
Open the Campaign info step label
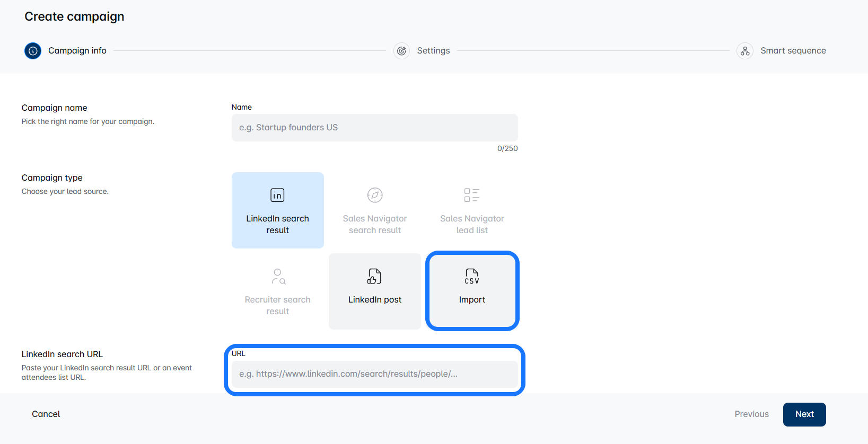pyautogui.click(x=77, y=51)
